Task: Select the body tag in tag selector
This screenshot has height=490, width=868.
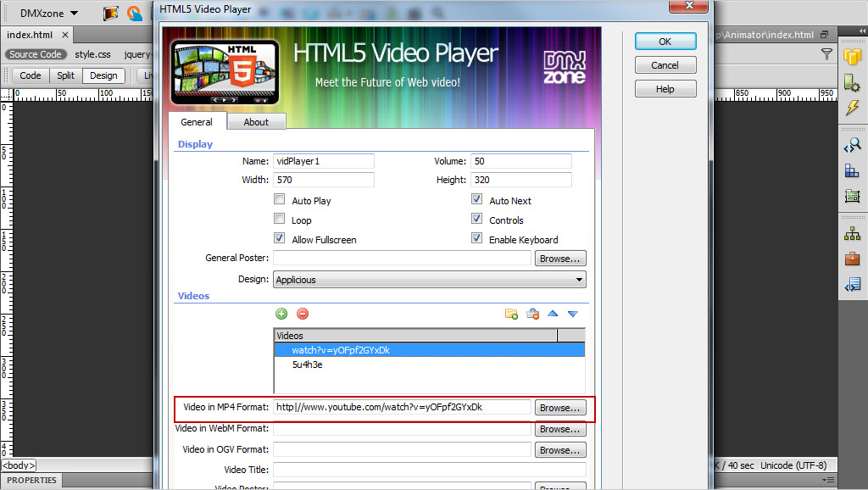Action: [x=19, y=465]
